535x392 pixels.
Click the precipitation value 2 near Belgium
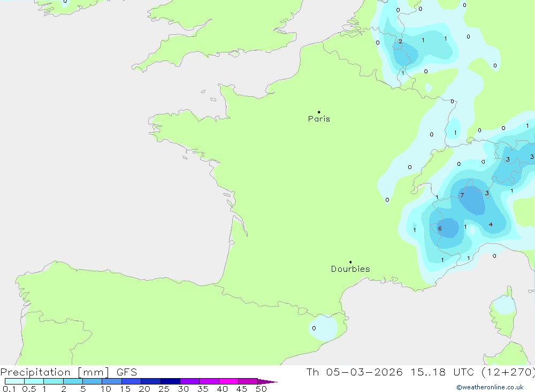400,42
